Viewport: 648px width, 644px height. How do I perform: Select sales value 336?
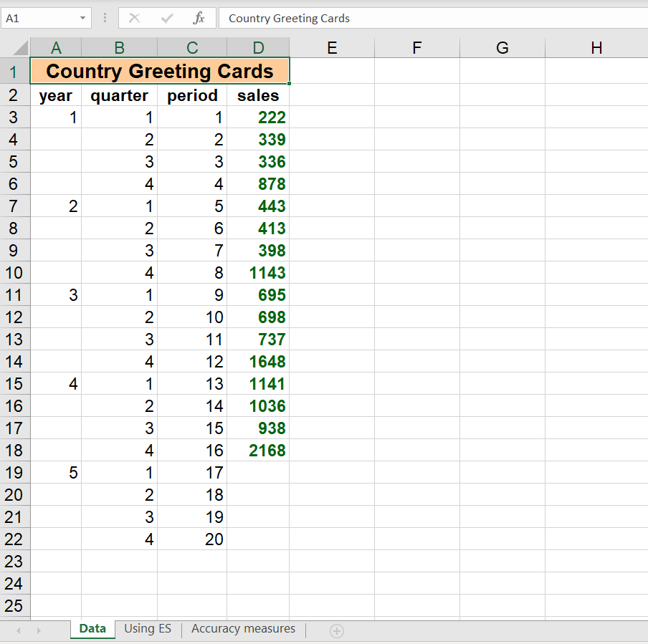point(258,161)
